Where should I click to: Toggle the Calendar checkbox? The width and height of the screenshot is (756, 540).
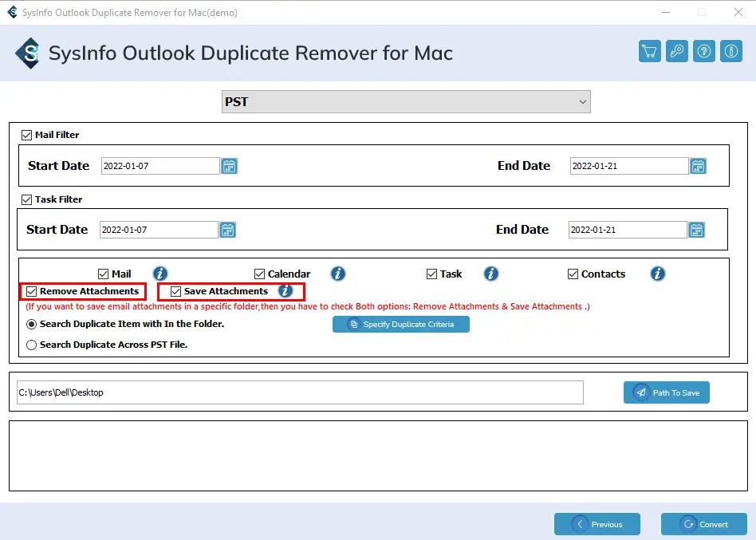[259, 274]
